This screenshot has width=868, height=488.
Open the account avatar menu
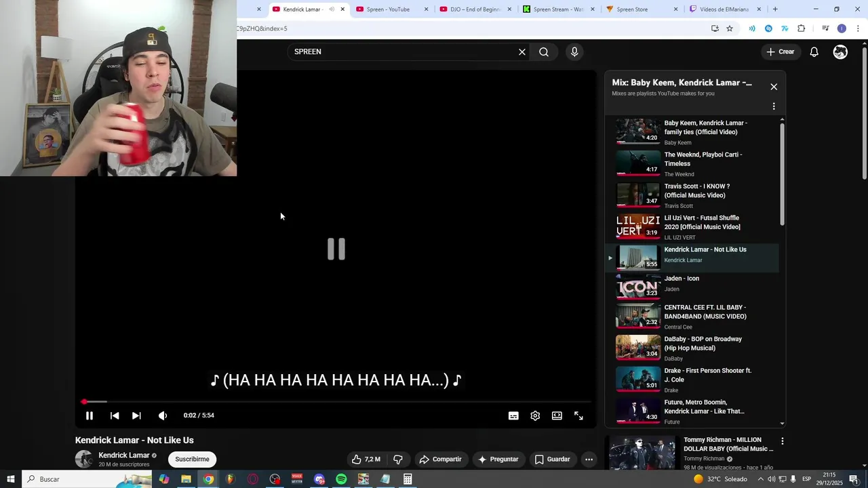[840, 52]
